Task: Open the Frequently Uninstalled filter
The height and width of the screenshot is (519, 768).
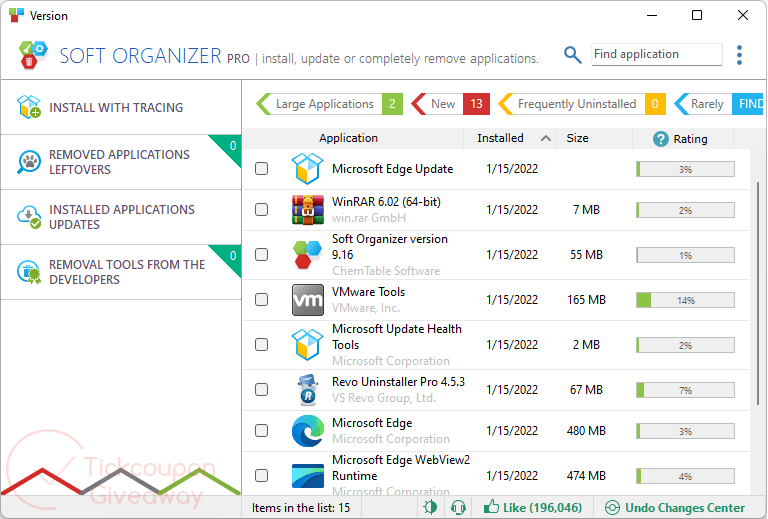Action: 581,104
